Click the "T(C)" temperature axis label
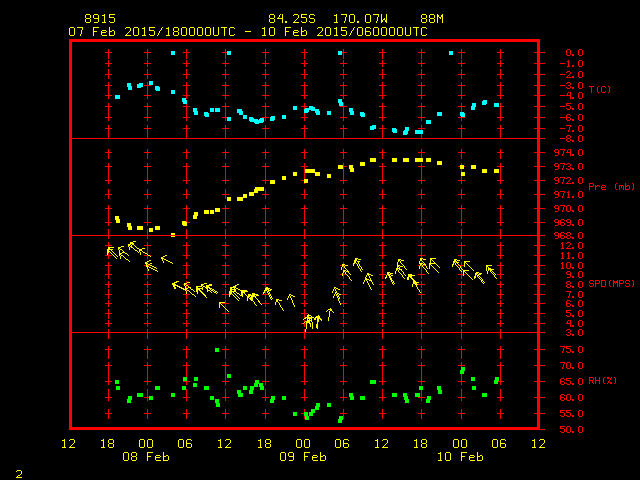 click(x=600, y=89)
